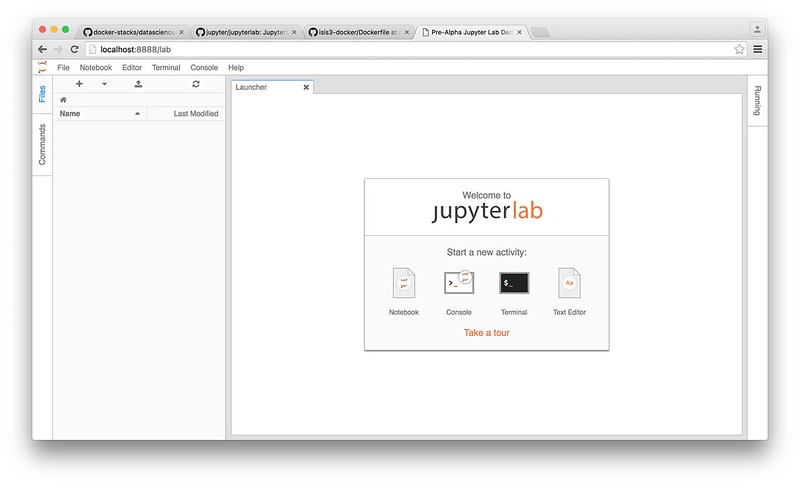Switch to isis3-docker/Dockerfile browser tab
This screenshot has width=800, height=486.
pos(359,32)
